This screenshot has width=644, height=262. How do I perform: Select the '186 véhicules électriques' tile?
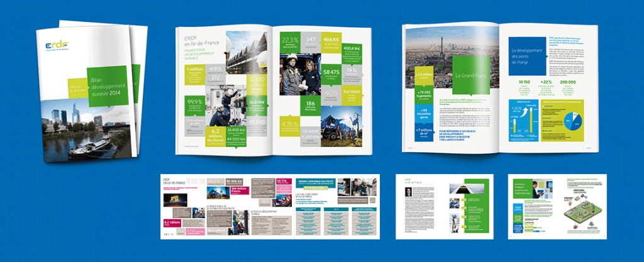pos(311,105)
